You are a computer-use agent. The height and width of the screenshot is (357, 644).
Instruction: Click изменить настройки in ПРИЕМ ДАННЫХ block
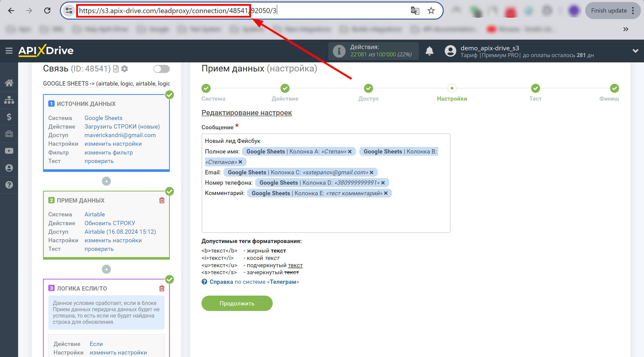tap(113, 240)
